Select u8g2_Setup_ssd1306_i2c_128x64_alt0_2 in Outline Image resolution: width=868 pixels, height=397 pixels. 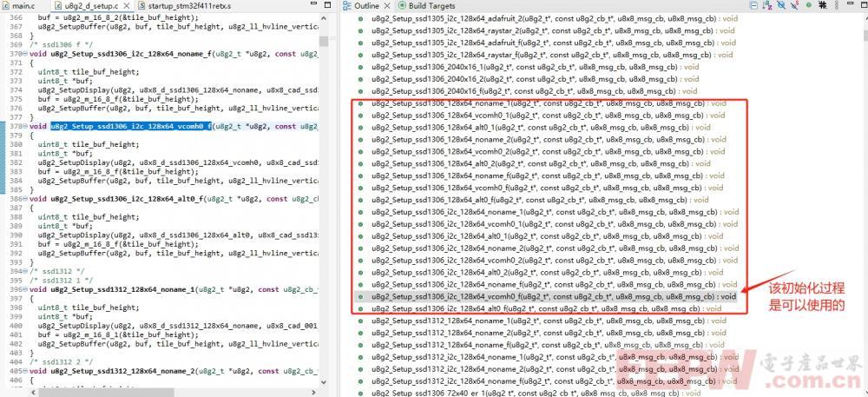click(548, 273)
